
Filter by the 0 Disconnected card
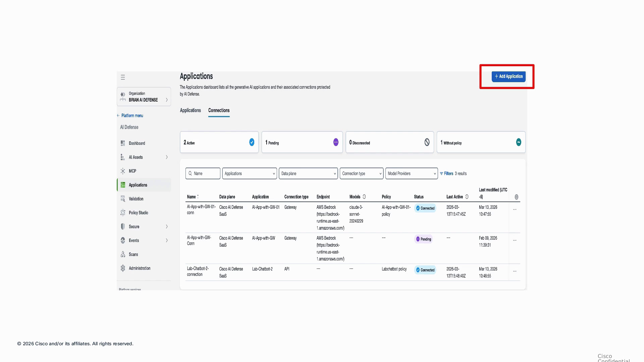click(x=390, y=142)
